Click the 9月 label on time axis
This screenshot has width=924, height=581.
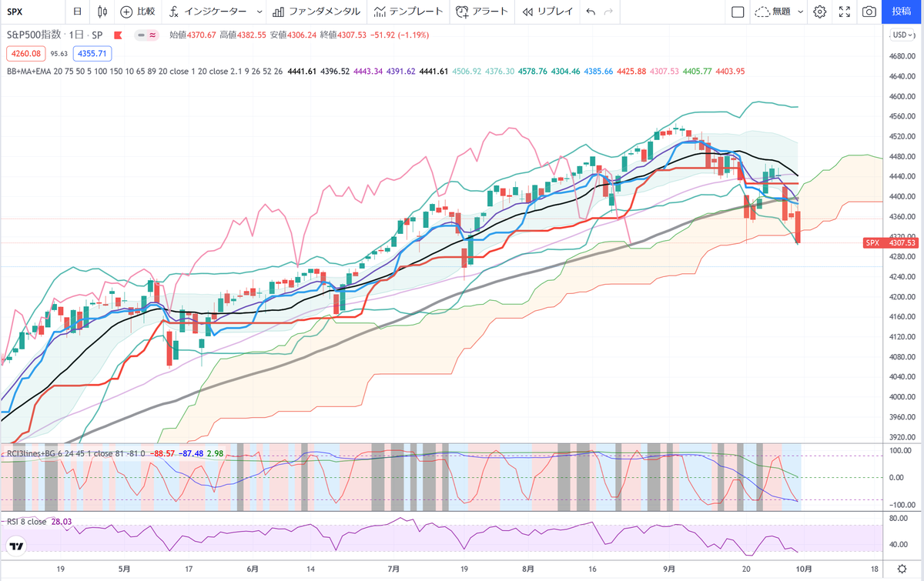669,569
